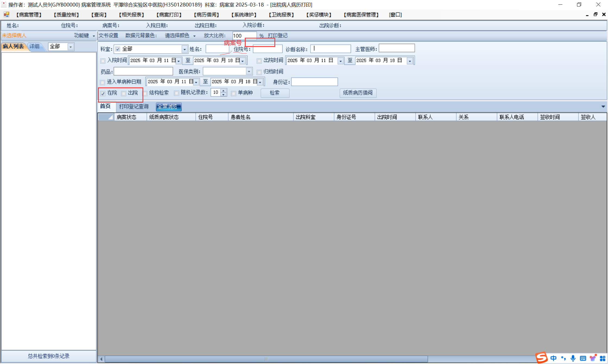The height and width of the screenshot is (364, 608).
Task: Switch to the 打印登记查询 tab
Action: (x=134, y=106)
